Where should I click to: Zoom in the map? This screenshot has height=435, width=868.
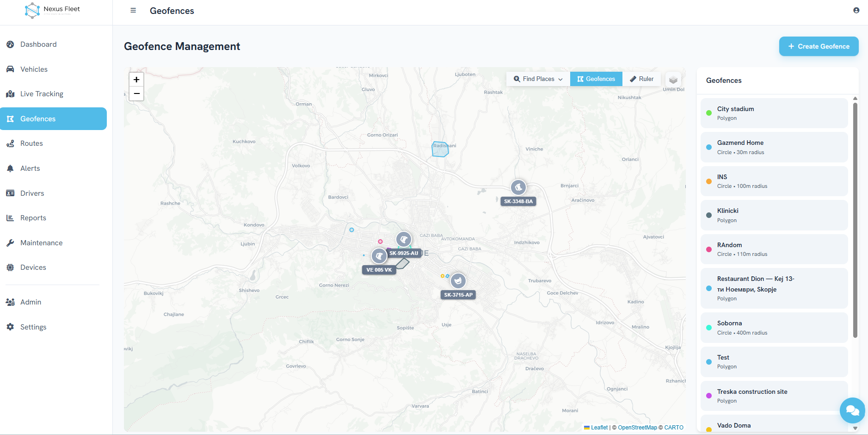point(136,80)
